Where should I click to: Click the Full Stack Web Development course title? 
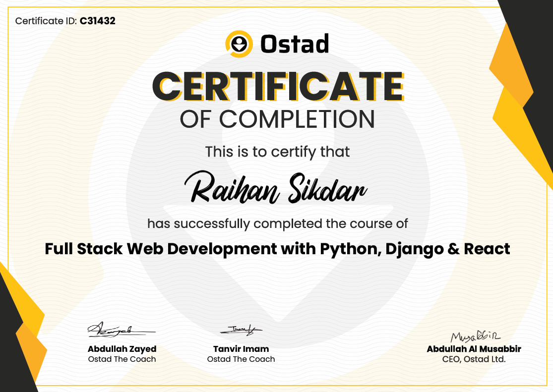coord(277,249)
